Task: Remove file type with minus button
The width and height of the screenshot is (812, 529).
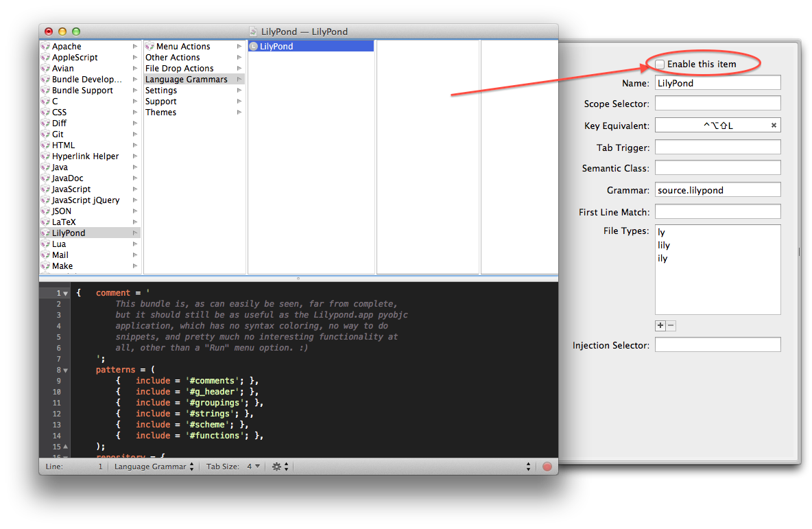Action: click(671, 325)
